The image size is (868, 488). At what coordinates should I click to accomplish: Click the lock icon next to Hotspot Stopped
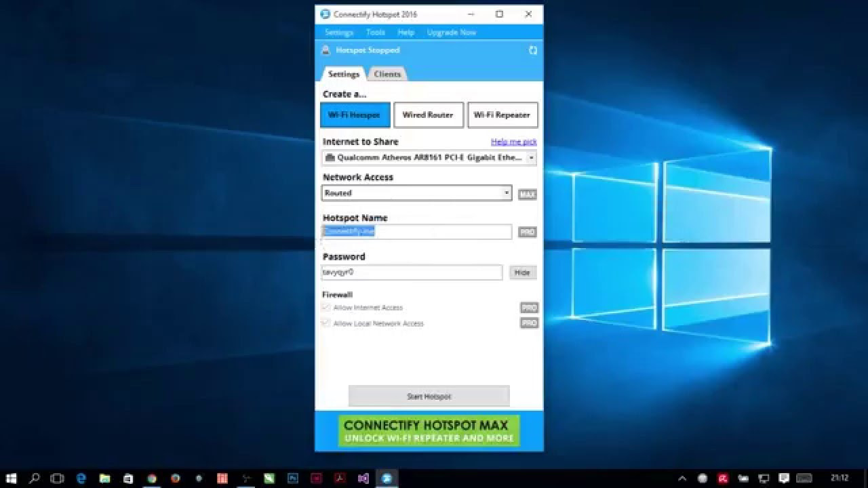[325, 50]
